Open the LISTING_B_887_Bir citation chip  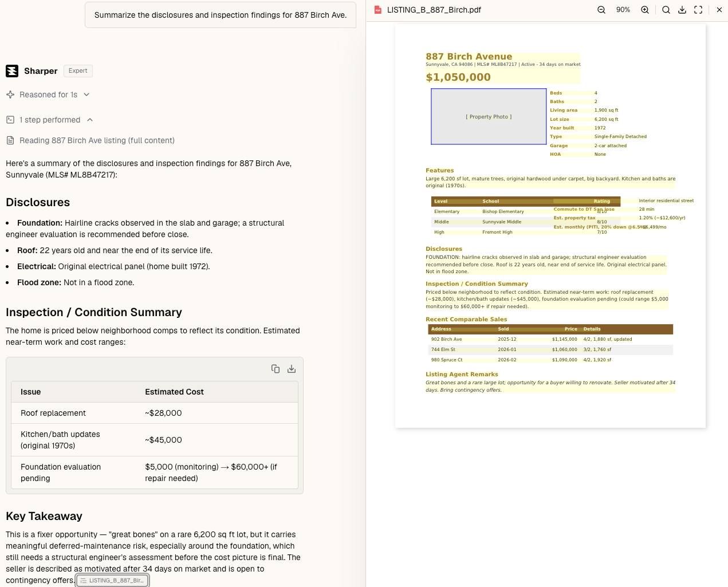click(x=112, y=580)
